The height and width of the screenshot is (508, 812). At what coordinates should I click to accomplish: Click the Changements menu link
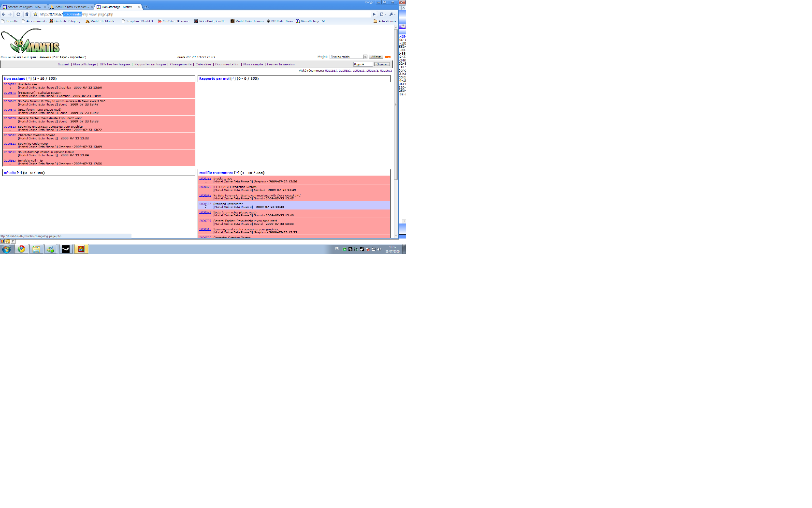point(181,64)
